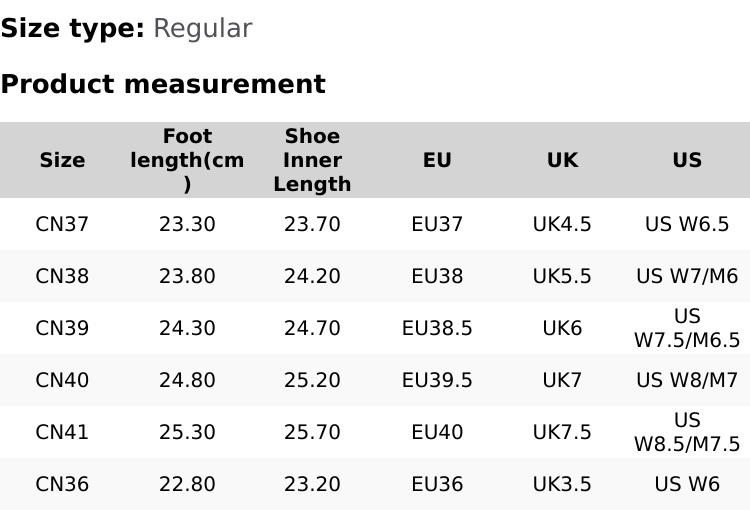
Task: Select the US W8/M7 cell
Action: point(687,380)
